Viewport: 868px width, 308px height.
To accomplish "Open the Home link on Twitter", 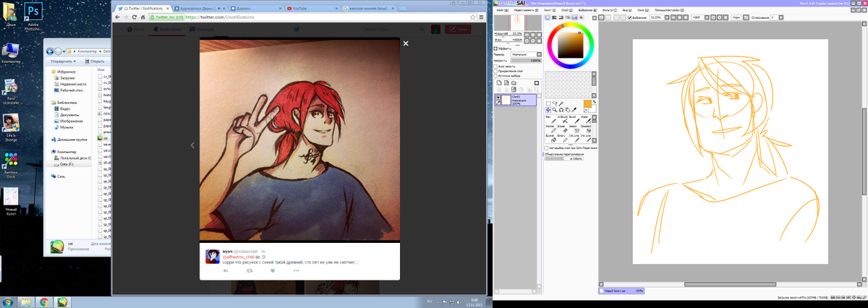I will click(136, 30).
